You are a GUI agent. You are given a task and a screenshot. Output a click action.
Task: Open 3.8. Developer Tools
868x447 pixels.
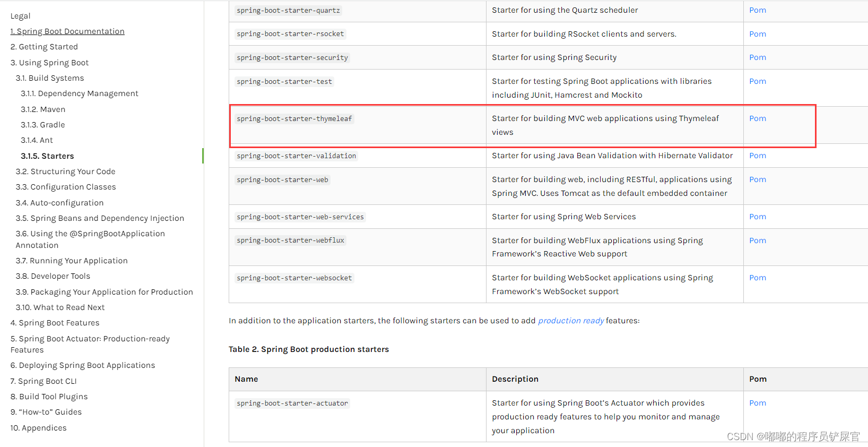53,276
